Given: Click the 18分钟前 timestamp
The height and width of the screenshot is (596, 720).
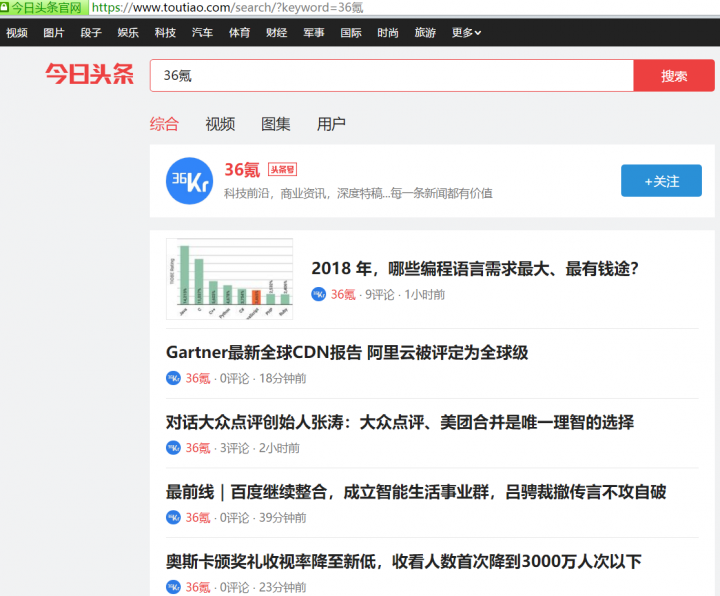Looking at the screenshot, I should 283,378.
